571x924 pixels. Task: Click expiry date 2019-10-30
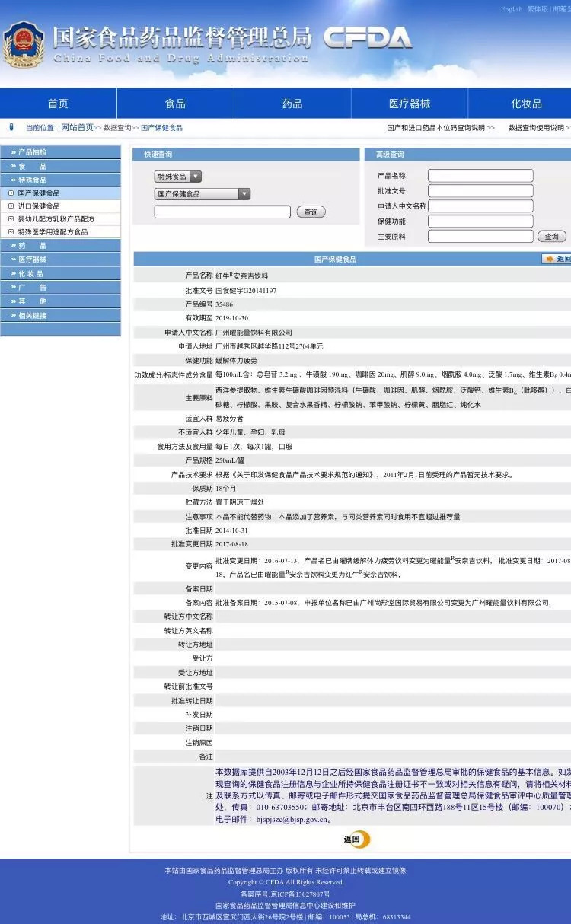click(x=231, y=318)
